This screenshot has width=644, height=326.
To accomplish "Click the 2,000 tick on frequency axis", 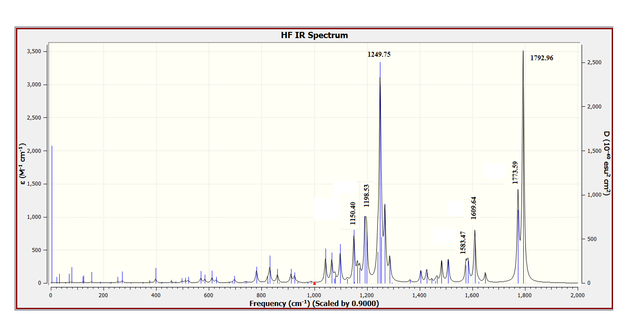I will [x=577, y=295].
